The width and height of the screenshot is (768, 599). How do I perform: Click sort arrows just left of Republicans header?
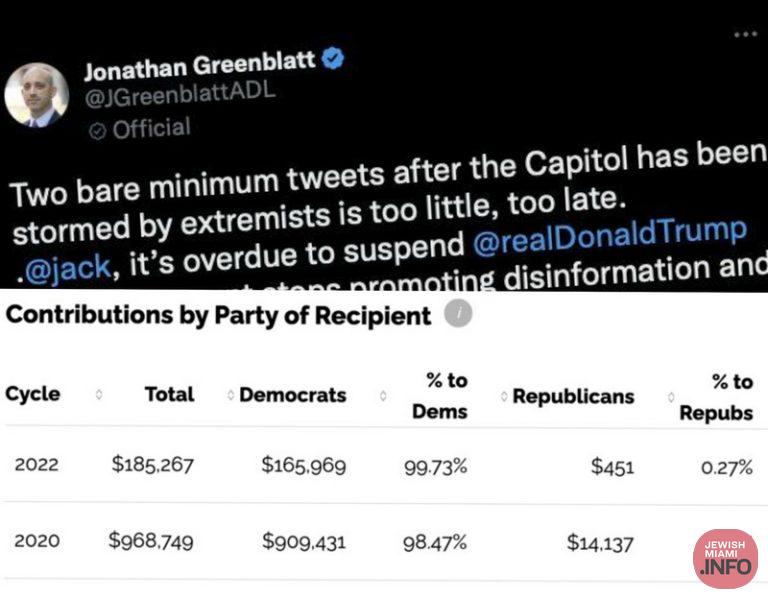(505, 397)
